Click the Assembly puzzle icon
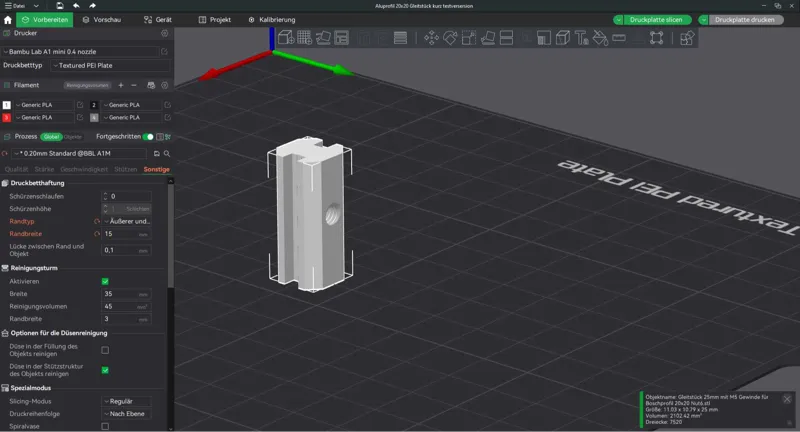This screenshot has height=432, width=800. tap(687, 38)
